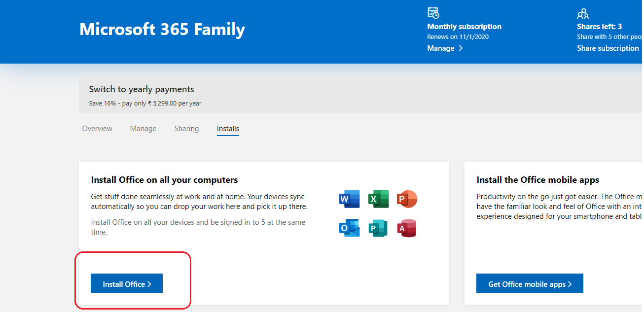Click the 'Shares left: 3' text
Screen dimensions: 644x312
(x=600, y=27)
